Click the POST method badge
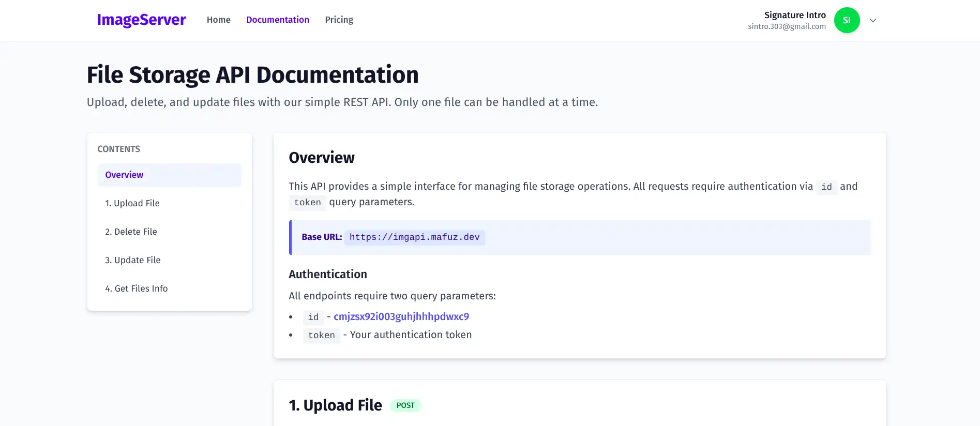 coord(405,405)
